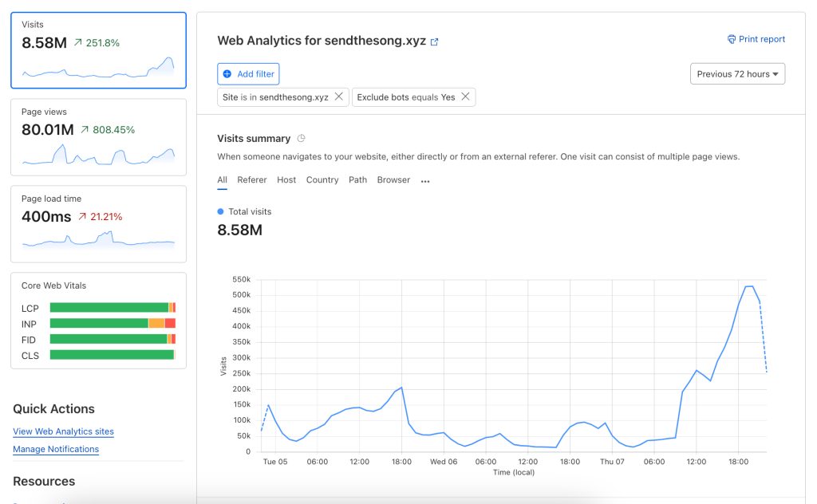Remove the Exclude bots equals Yes filter
The height and width of the screenshot is (504, 817).
point(466,96)
